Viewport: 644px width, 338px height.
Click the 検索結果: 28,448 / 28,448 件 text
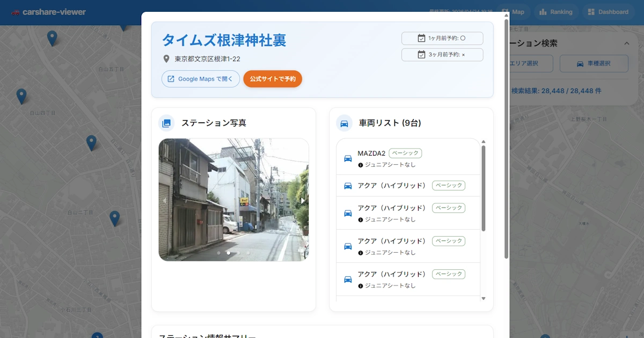(x=556, y=91)
